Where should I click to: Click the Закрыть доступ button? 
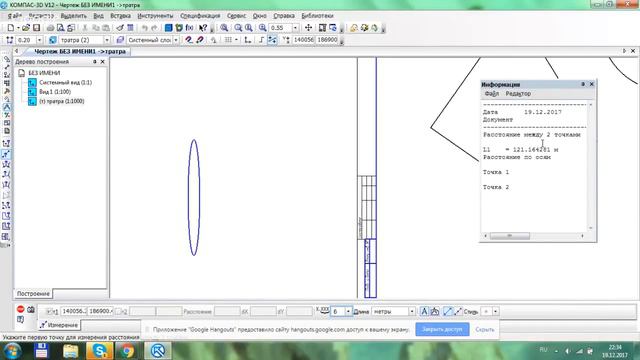click(x=442, y=329)
